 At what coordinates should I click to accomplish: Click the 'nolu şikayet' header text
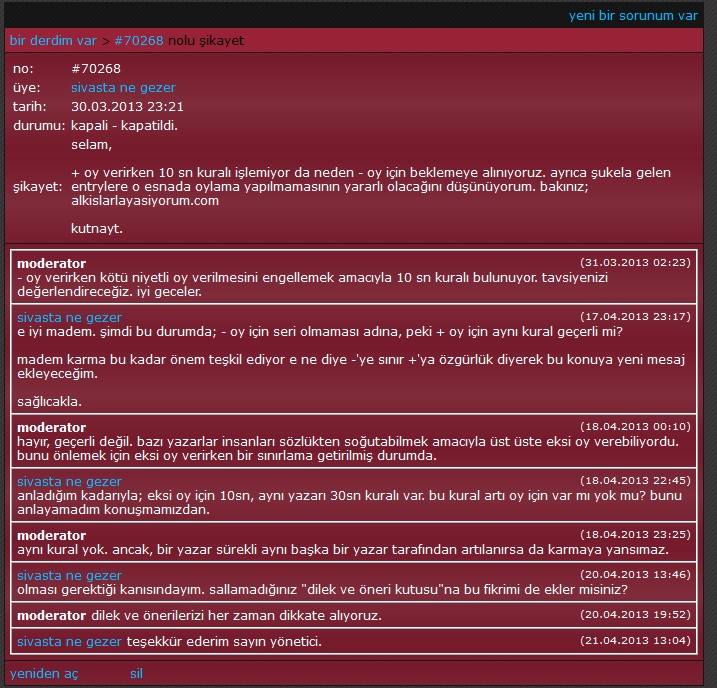206,41
